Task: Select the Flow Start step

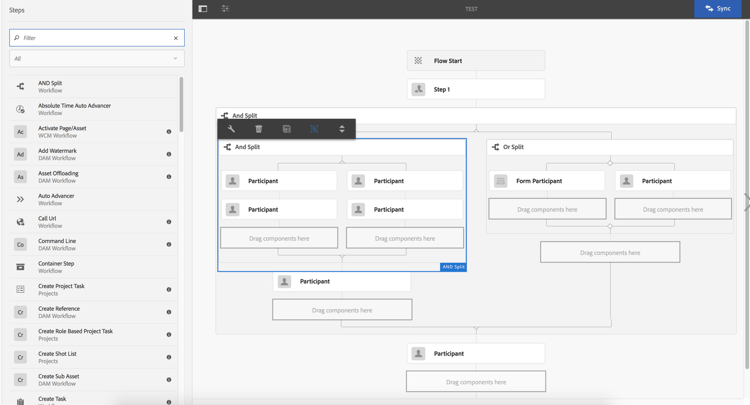Action: [x=476, y=61]
